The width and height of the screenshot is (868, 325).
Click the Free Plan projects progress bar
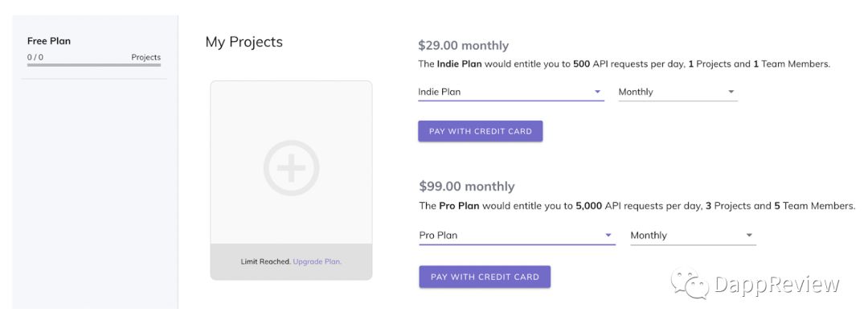(94, 65)
